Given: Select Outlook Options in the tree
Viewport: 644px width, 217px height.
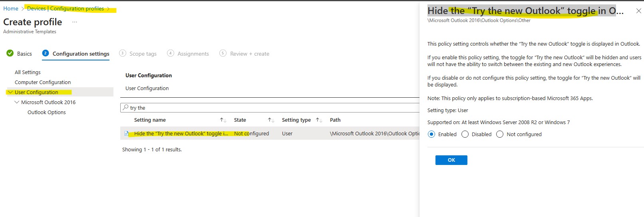Looking at the screenshot, I should [x=47, y=112].
